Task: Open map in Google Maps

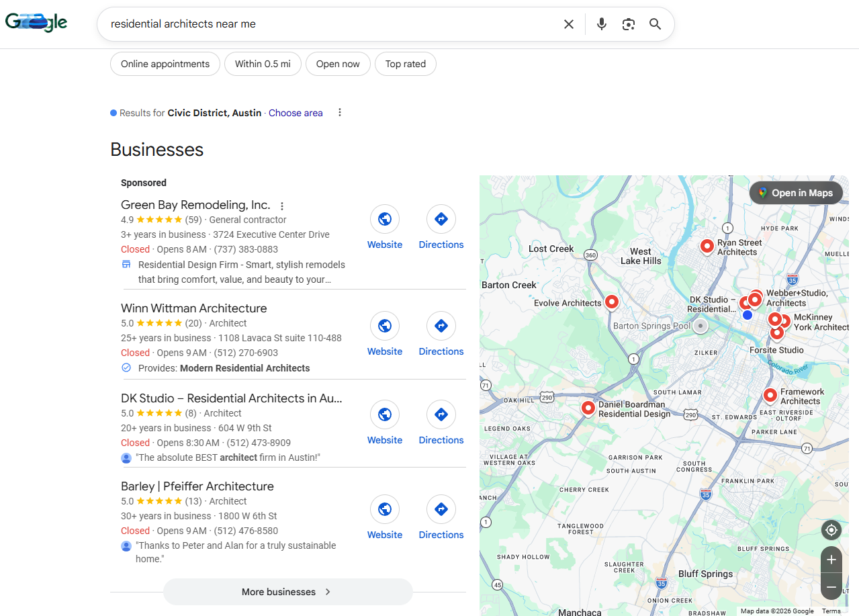Action: coord(796,193)
